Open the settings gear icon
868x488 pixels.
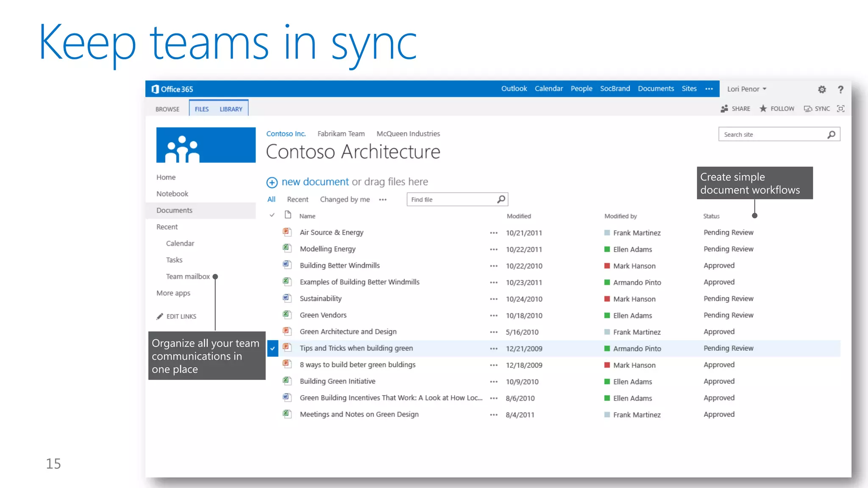822,89
